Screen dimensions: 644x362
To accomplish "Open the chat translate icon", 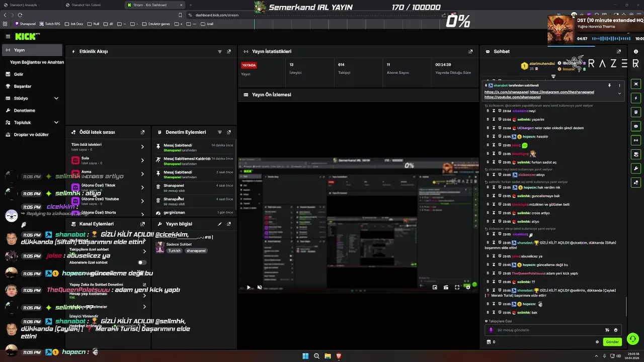I will [x=607, y=330].
